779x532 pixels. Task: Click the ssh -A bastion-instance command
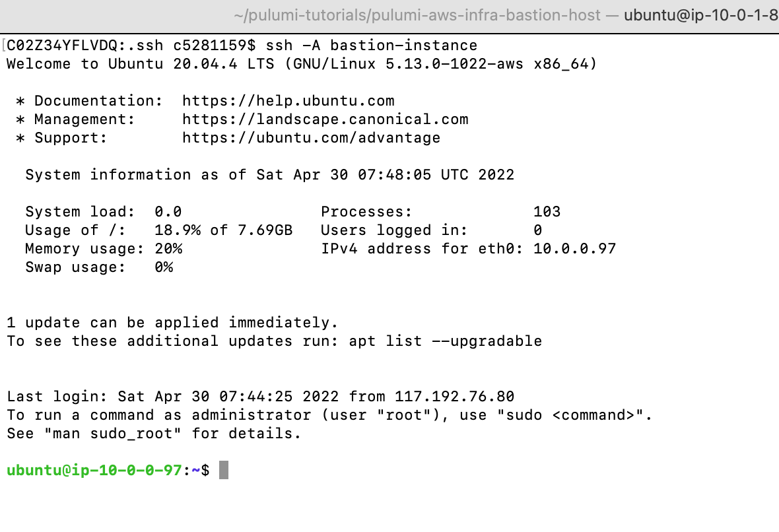coord(372,45)
